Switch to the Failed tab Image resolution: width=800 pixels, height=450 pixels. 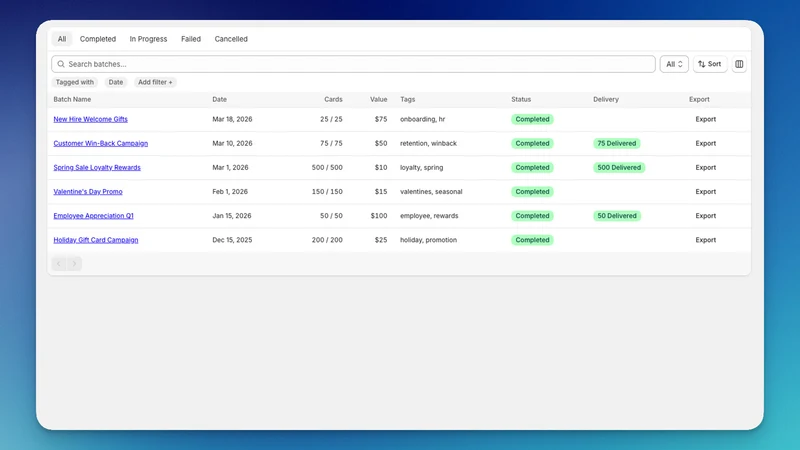click(x=191, y=39)
